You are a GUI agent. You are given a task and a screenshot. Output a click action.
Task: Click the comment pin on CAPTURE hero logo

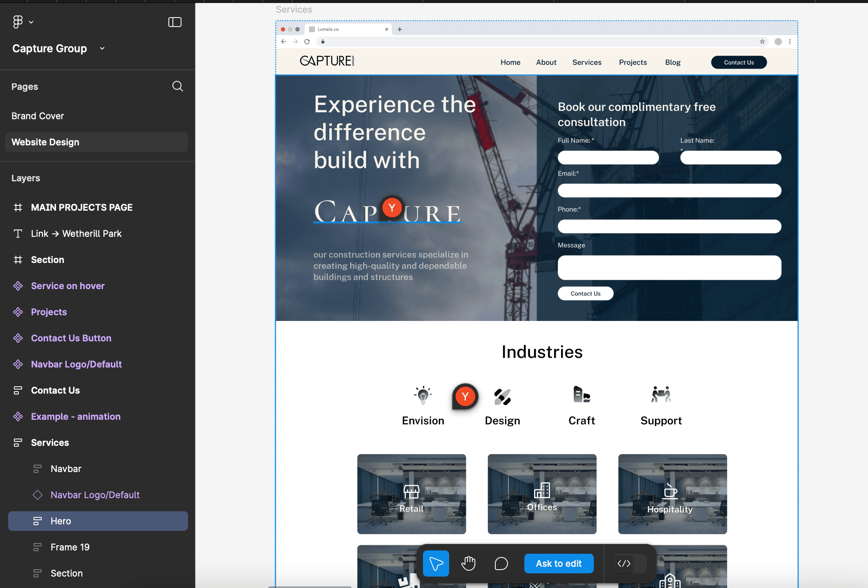(x=392, y=208)
